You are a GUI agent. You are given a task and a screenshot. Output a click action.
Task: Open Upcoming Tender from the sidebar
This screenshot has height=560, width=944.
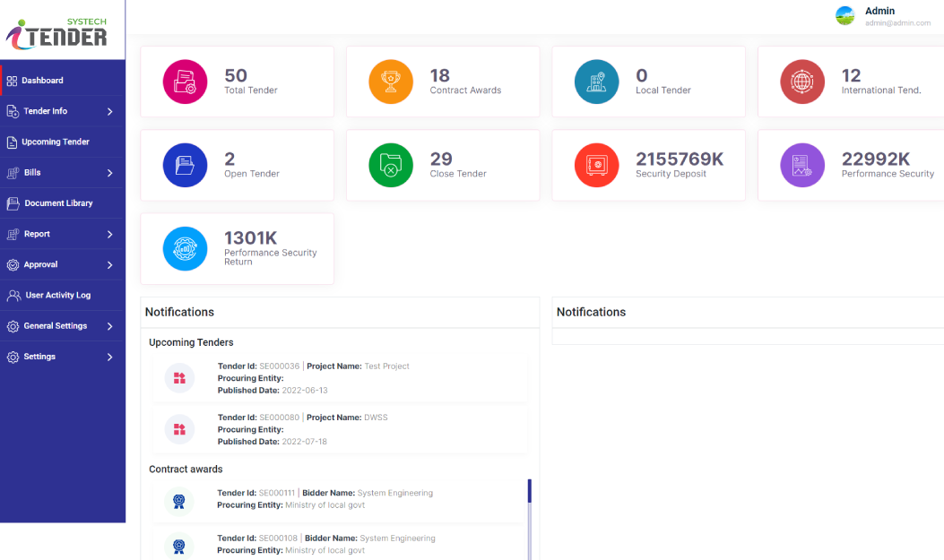pyautogui.click(x=55, y=142)
